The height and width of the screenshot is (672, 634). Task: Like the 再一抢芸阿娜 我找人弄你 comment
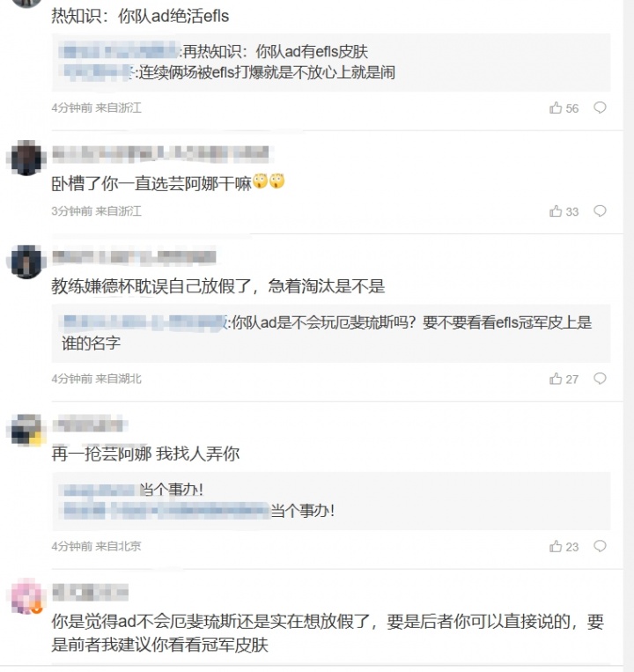[x=556, y=547]
